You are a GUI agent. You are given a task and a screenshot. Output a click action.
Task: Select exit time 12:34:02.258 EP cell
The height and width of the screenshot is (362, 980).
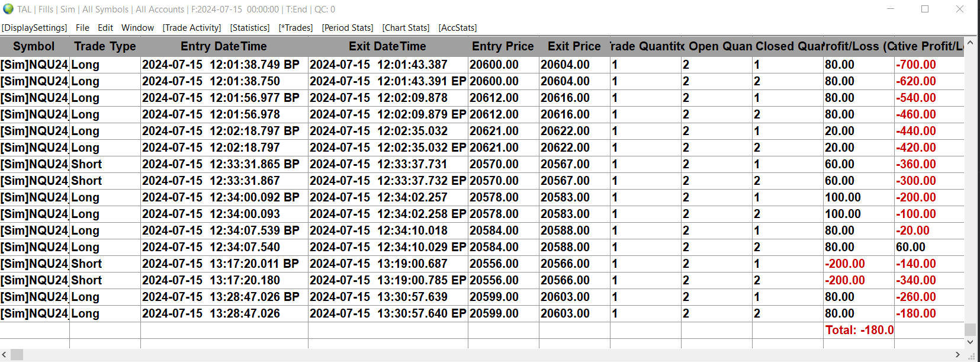[388, 214]
